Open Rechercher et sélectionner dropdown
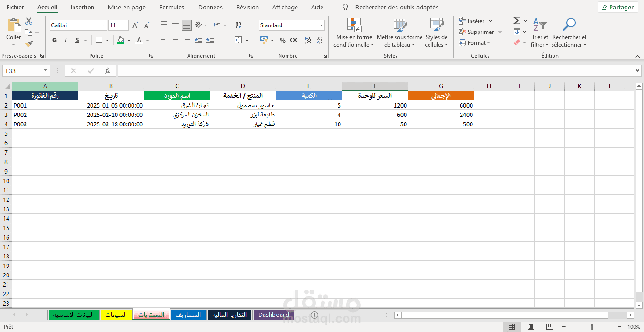644x332 pixels. [570, 33]
